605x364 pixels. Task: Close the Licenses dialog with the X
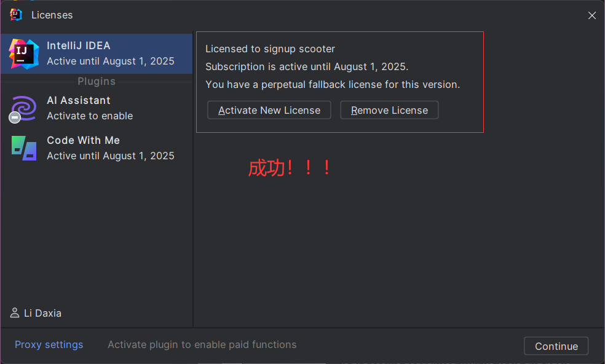tap(592, 15)
